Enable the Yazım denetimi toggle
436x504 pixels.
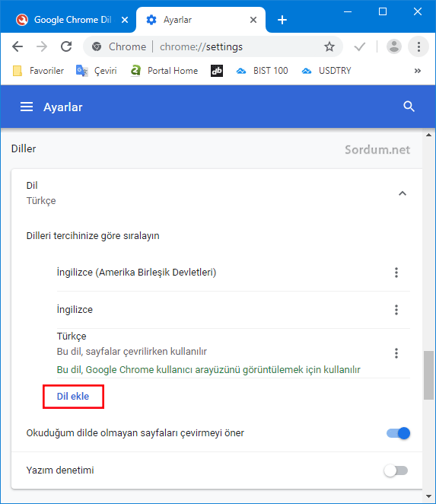[396, 471]
